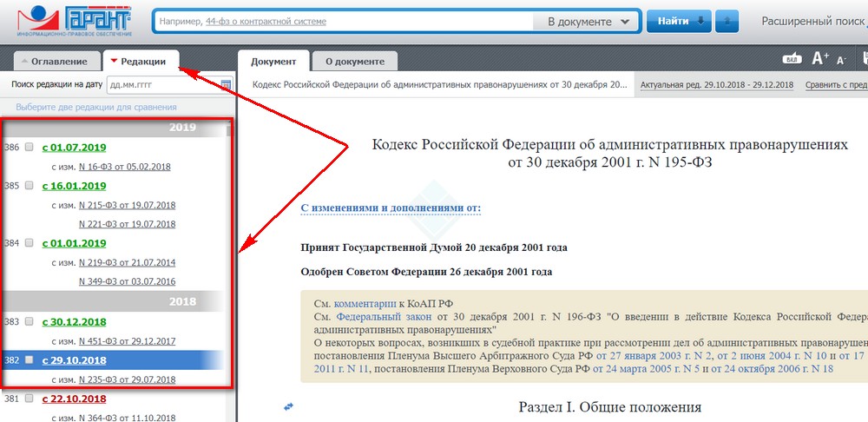Select the highlighted edition 'с 29.10.2018'
This screenshot has width=868, height=422.
pos(74,360)
